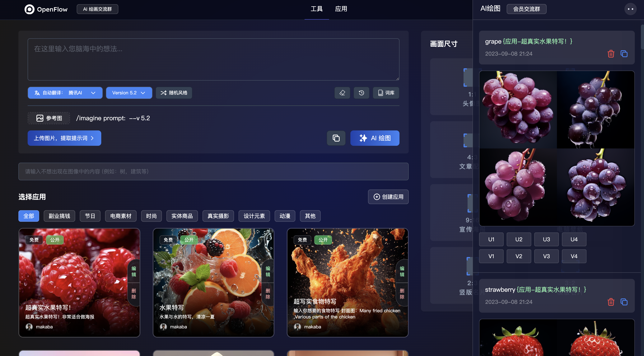The image size is (644, 356).
Task: Click the OpenFlow logo
Action: click(46, 9)
